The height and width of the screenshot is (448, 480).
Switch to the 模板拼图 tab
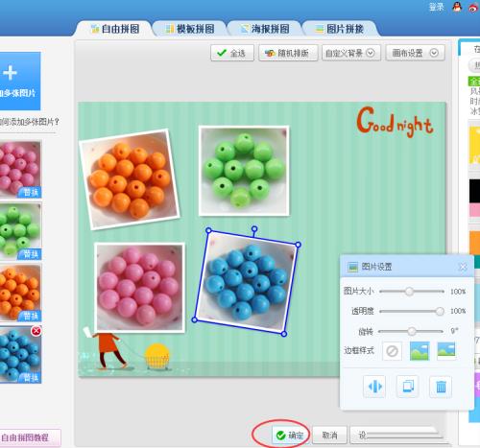(190, 29)
